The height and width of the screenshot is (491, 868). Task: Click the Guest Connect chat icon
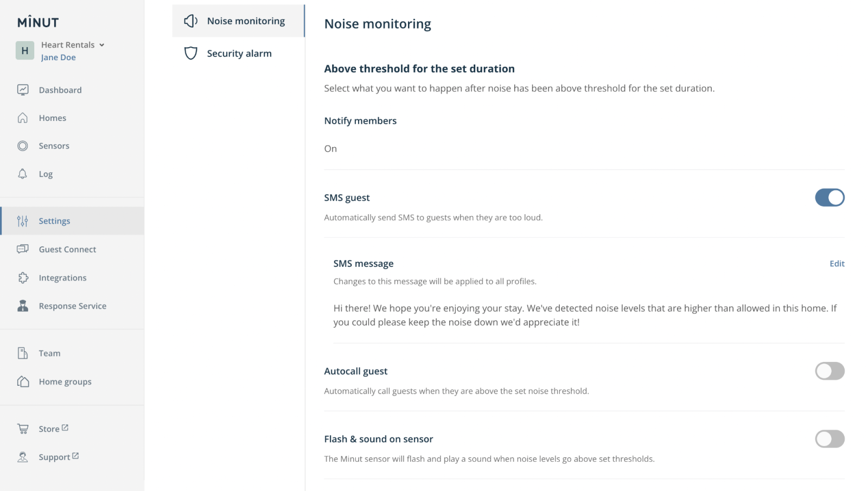point(23,249)
